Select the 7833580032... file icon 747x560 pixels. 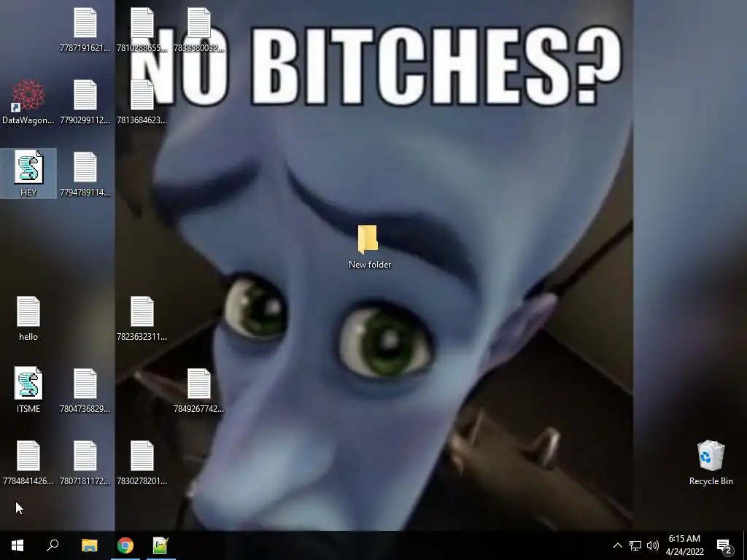(199, 23)
